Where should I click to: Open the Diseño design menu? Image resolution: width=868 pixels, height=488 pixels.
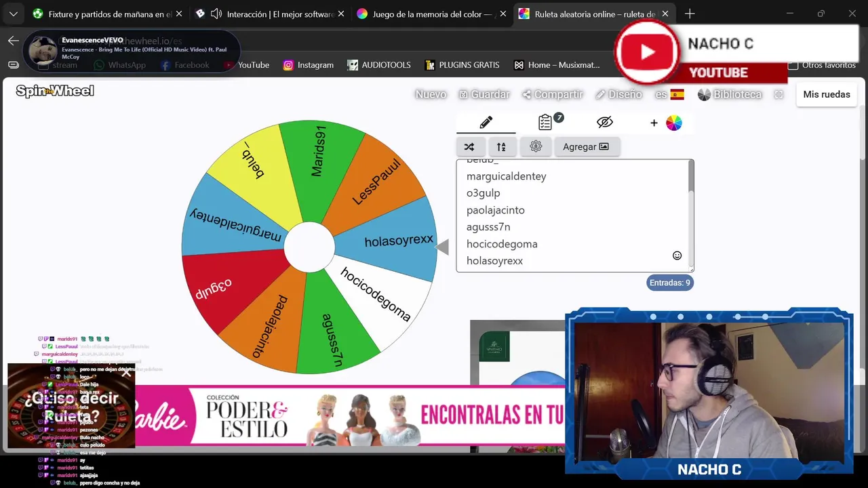619,94
